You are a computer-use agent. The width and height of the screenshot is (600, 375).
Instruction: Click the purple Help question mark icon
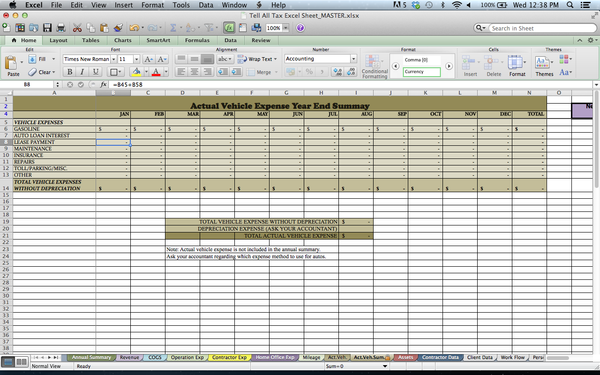(300, 28)
